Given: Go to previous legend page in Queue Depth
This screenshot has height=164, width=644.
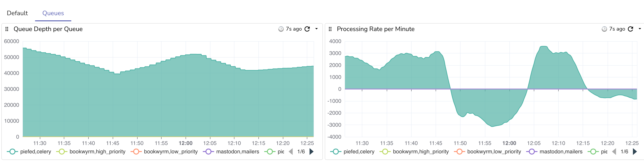Looking at the screenshot, I should click(291, 152).
